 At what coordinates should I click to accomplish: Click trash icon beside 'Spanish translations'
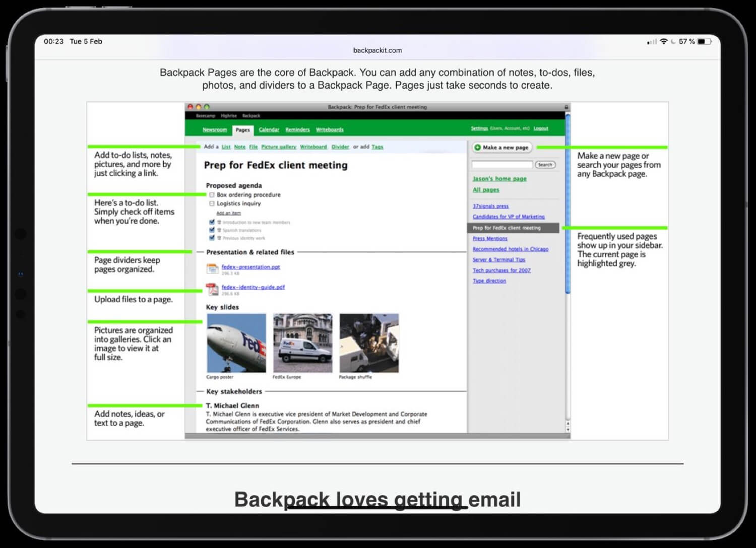(x=219, y=230)
